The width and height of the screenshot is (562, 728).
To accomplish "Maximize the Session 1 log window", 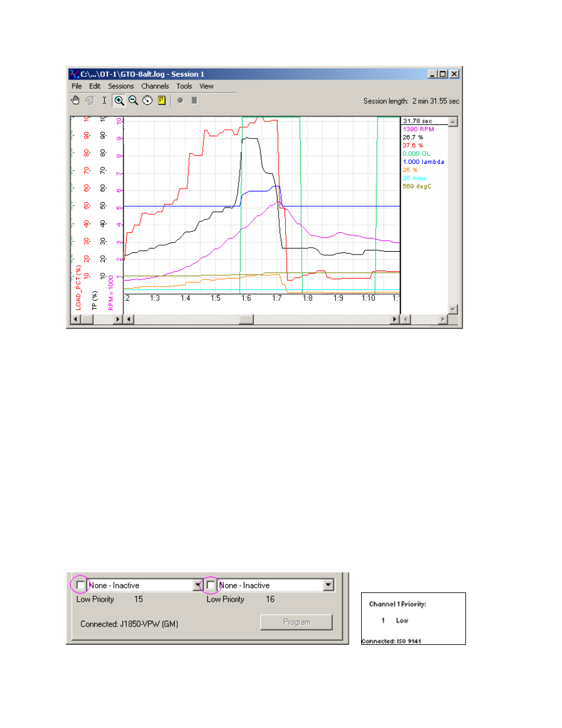I will point(443,74).
